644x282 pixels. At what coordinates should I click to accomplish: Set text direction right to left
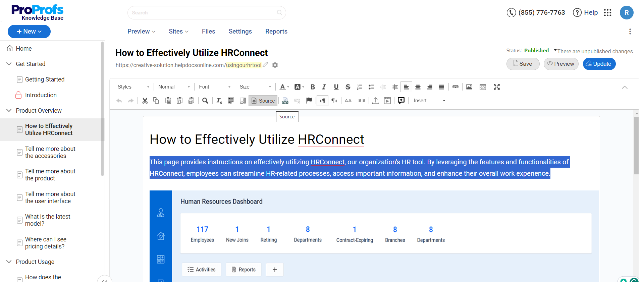(x=334, y=101)
